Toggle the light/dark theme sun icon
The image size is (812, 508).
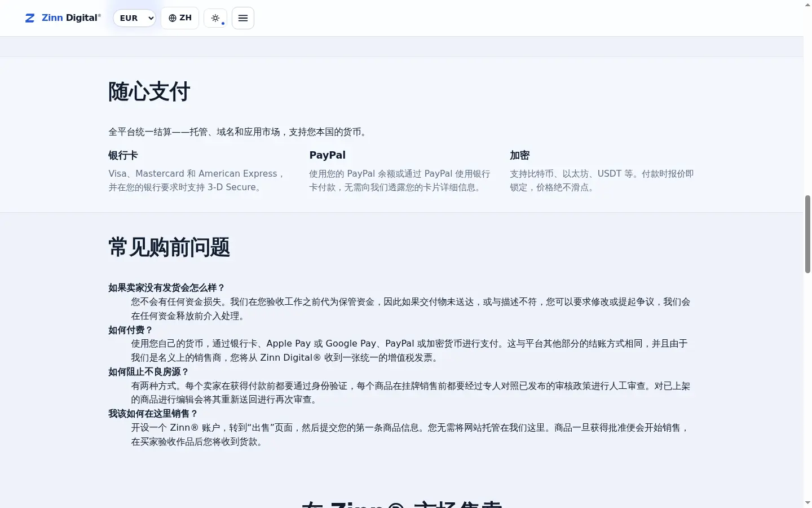coord(215,18)
